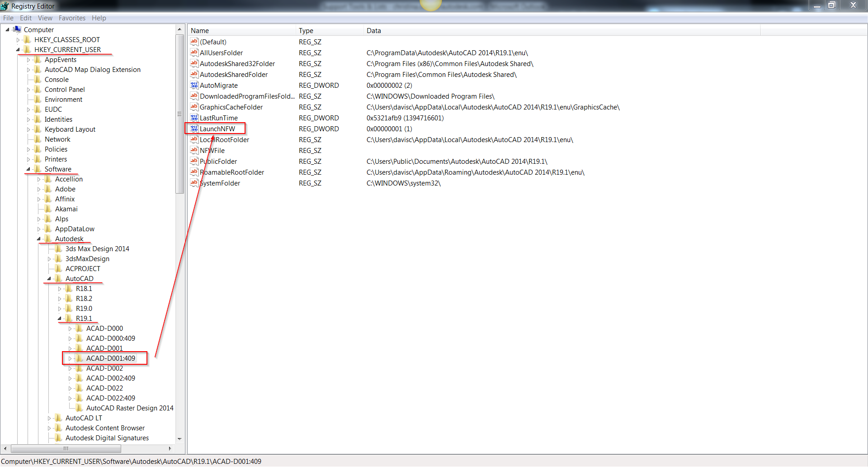Click the Autodesk key folder icon

48,238
